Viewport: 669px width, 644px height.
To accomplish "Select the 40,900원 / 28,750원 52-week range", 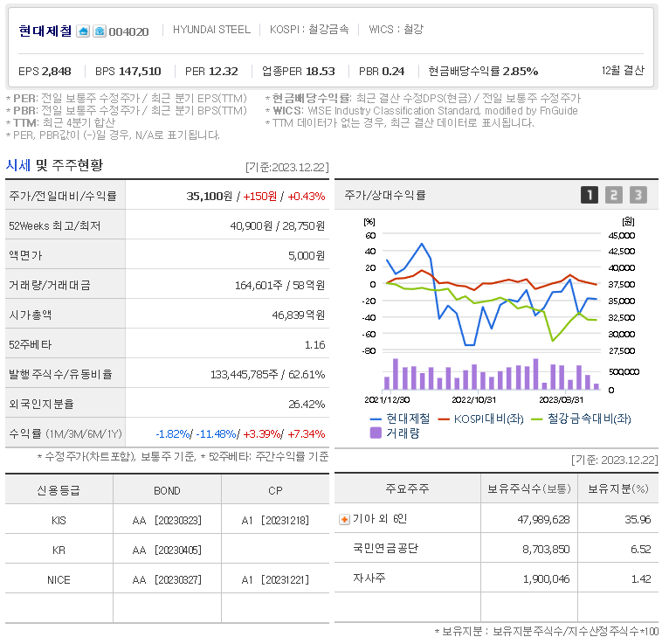I will [x=278, y=225].
